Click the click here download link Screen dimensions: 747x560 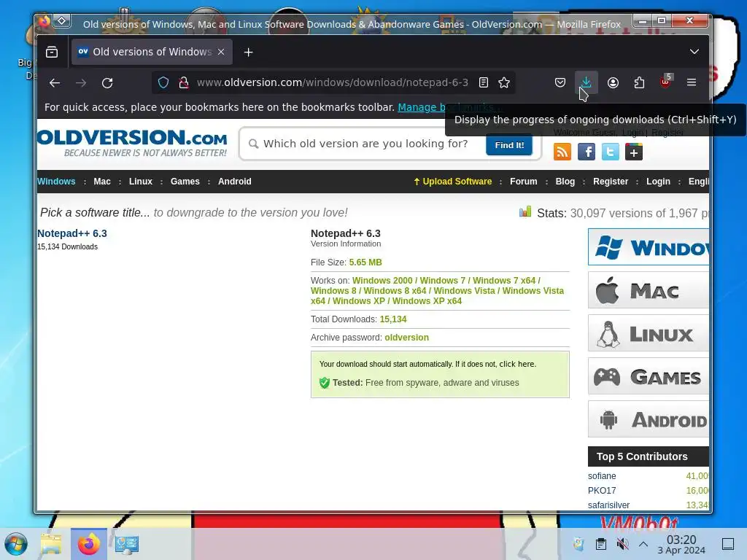pos(517,364)
